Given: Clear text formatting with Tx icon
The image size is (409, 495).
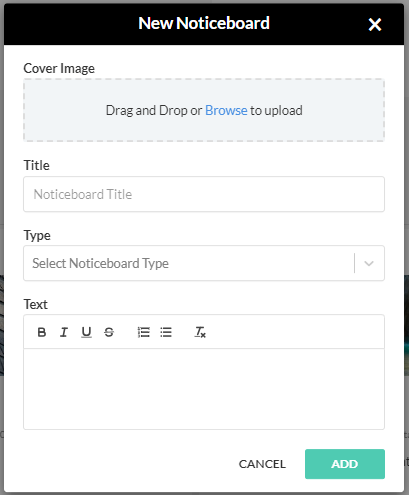Looking at the screenshot, I should coord(200,332).
